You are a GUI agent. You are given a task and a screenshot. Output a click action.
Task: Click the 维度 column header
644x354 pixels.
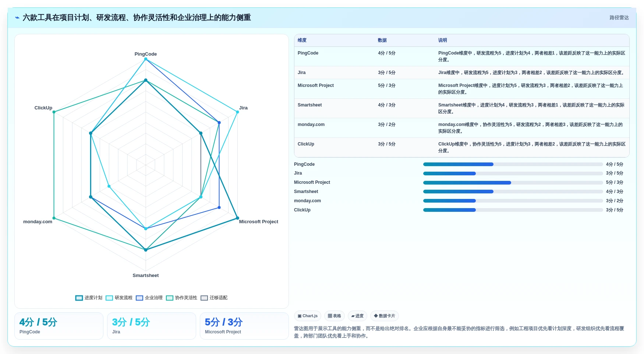click(x=302, y=40)
